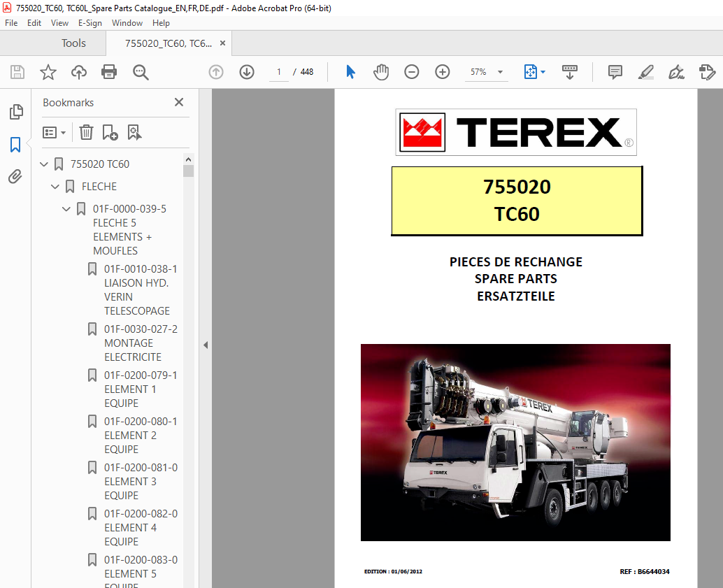Click the yellow 755020 TC60 title box
The width and height of the screenshot is (723, 588).
[x=517, y=201]
